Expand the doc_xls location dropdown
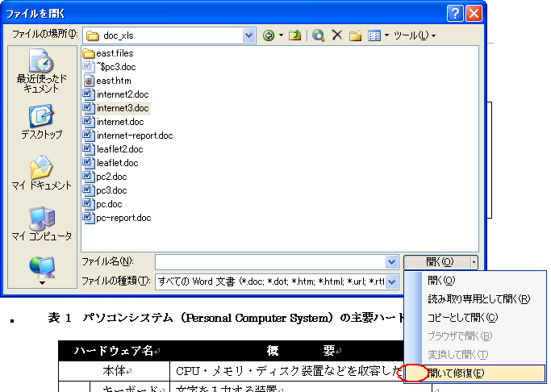 click(248, 35)
